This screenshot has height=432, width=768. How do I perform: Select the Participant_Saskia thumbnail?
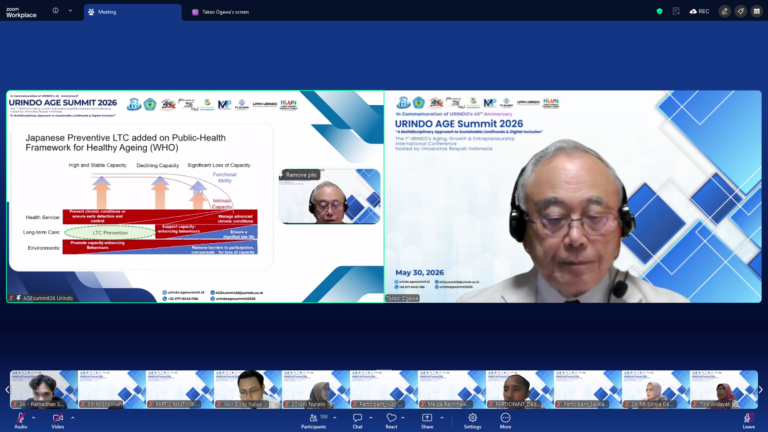(588, 389)
